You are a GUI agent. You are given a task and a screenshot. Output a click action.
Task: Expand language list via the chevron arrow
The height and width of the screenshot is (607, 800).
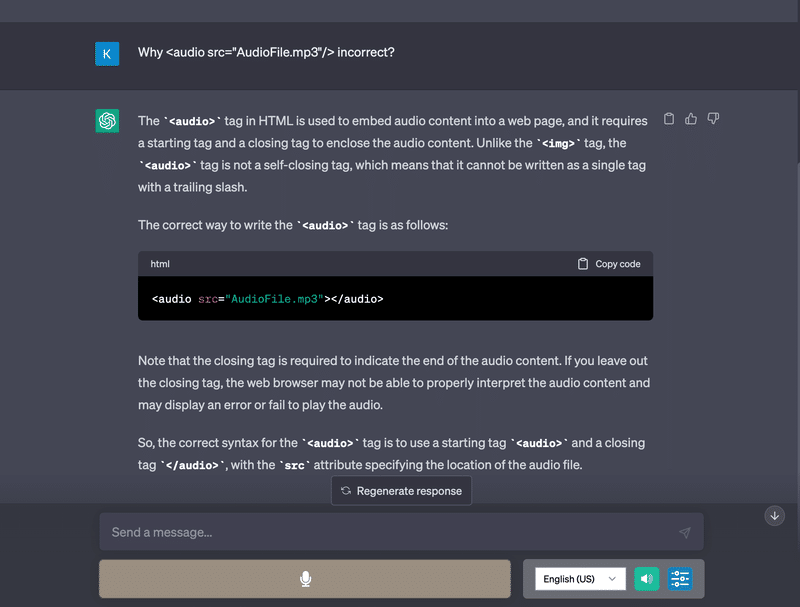pos(612,579)
